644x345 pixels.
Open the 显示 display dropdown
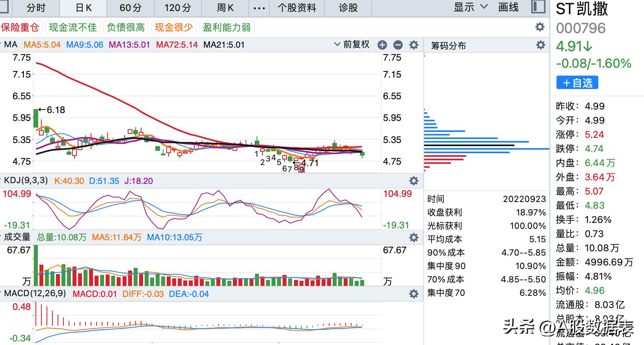[x=471, y=7]
